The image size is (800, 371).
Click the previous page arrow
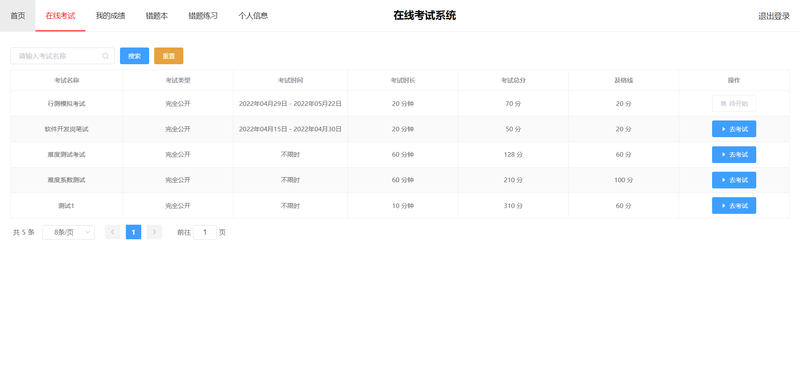tap(113, 233)
